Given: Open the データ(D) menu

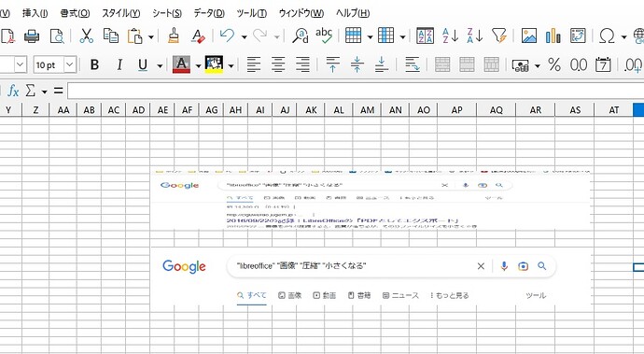Looking at the screenshot, I should [209, 13].
